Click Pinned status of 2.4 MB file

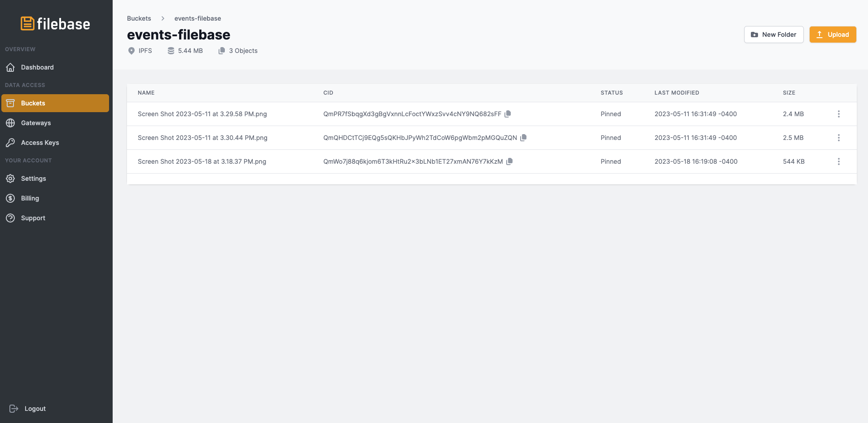pos(611,114)
